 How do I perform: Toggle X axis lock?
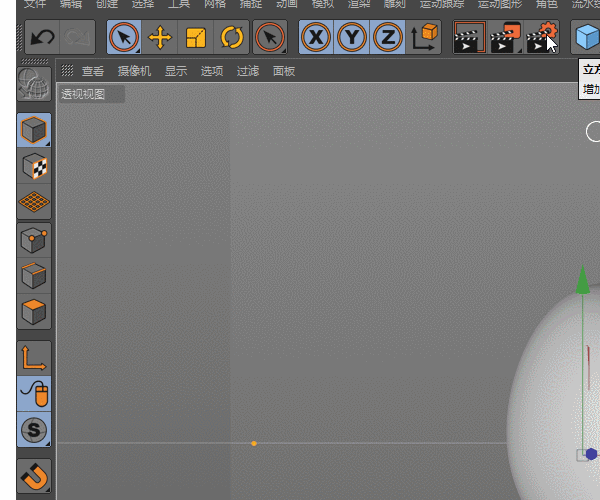pos(316,37)
